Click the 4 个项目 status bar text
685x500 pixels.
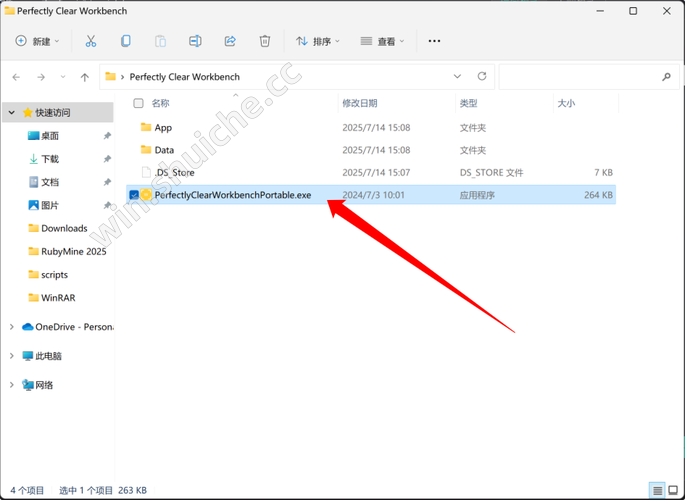click(x=27, y=490)
